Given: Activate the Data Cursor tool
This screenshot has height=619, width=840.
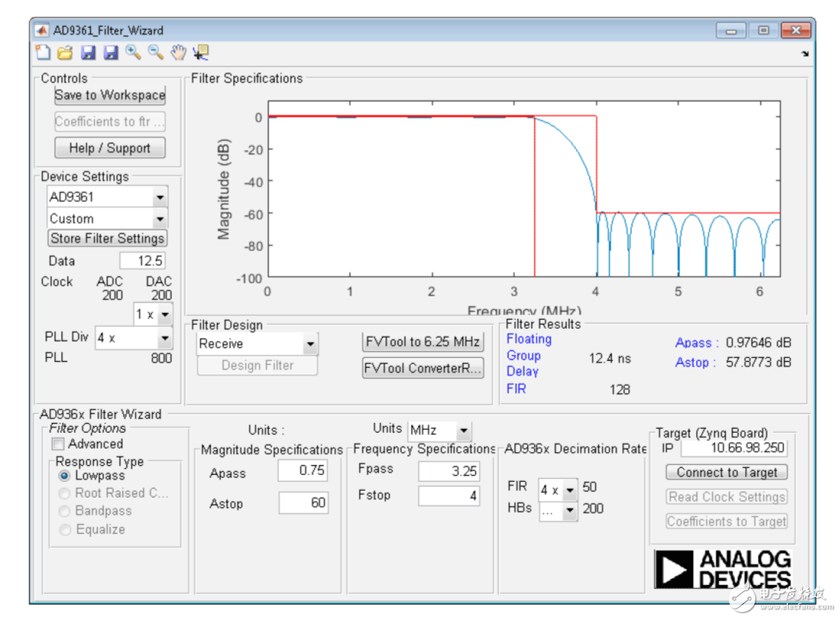Looking at the screenshot, I should (201, 52).
